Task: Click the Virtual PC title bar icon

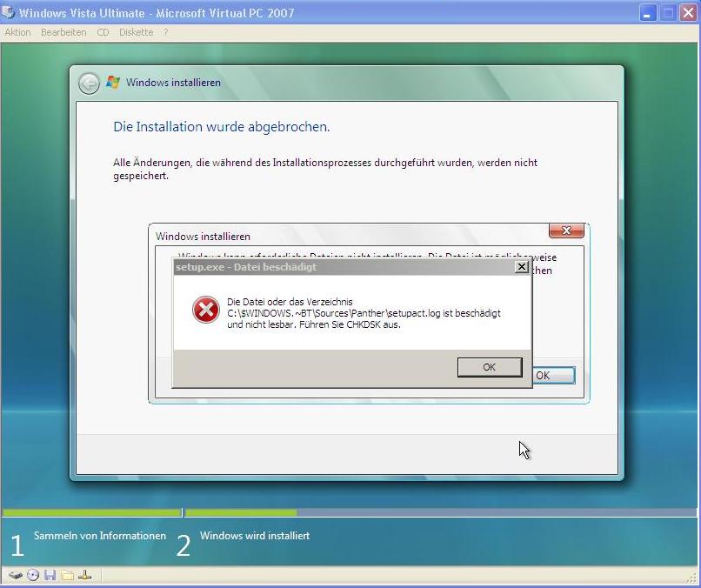Action: point(8,11)
